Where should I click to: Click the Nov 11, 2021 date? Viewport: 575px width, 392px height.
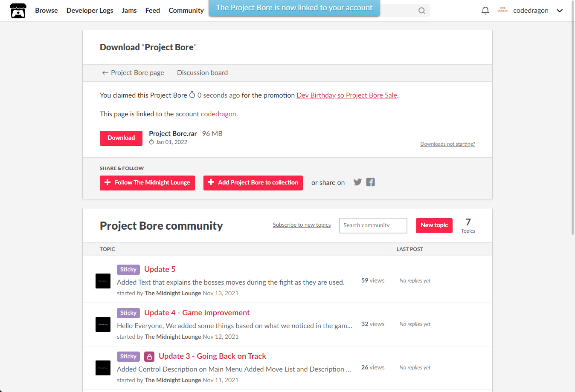tap(221, 380)
